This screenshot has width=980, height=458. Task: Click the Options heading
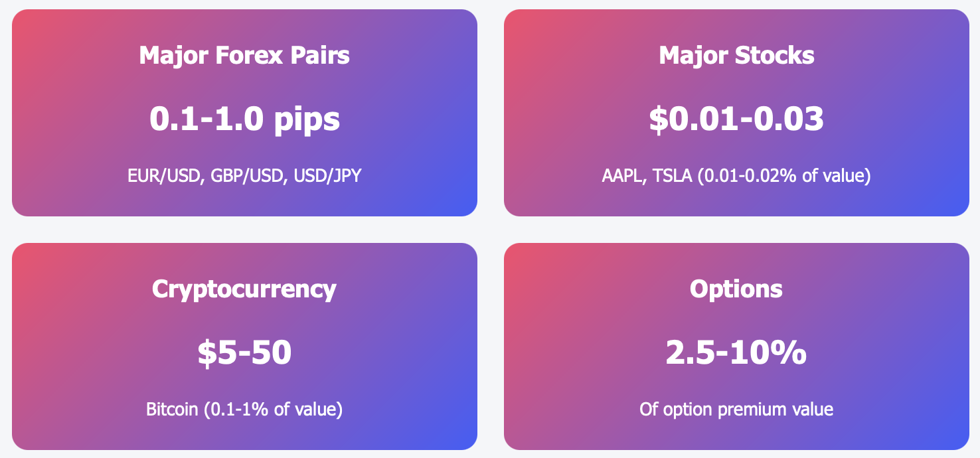[736, 289]
